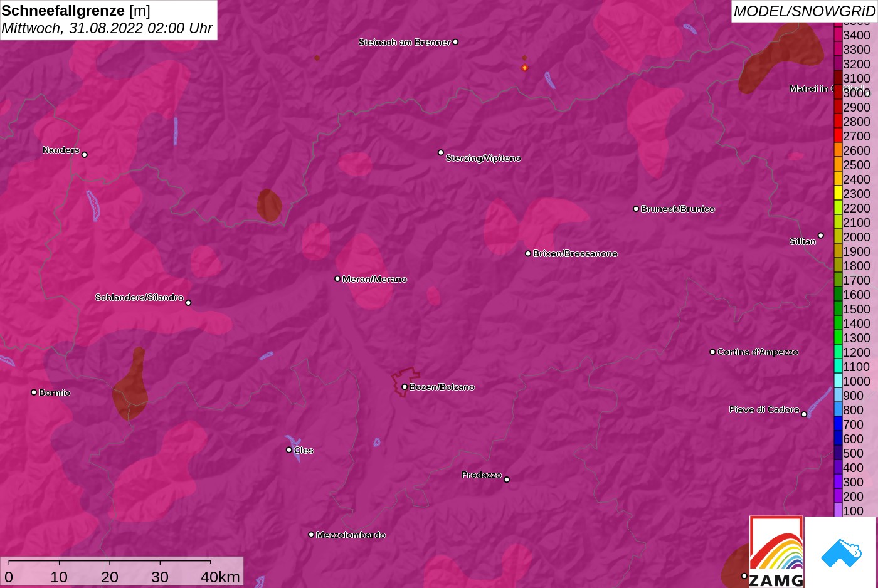This screenshot has height=588, width=878.
Task: Click the Schlanders/Silandro label
Action: coord(139,297)
